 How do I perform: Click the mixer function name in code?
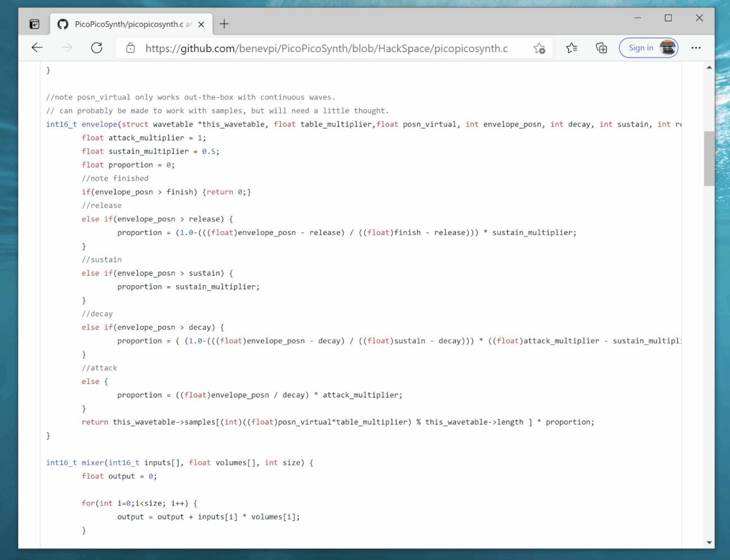[92, 463]
